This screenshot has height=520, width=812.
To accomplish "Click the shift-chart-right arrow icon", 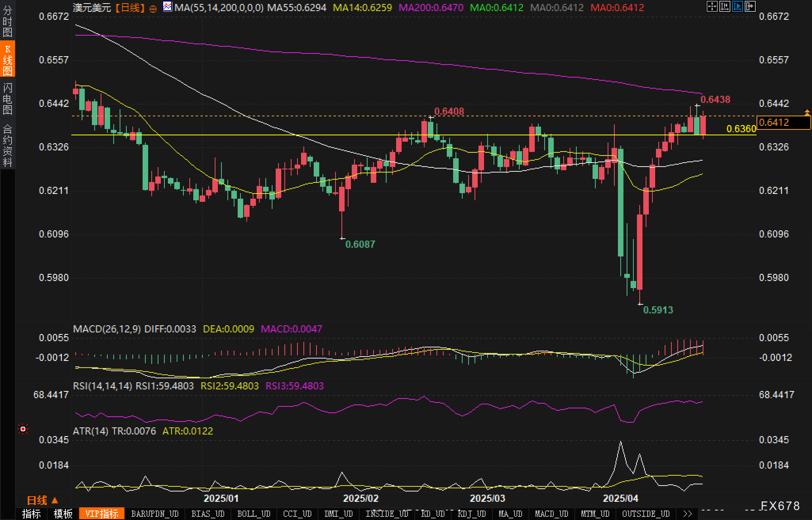I will click(750, 6).
